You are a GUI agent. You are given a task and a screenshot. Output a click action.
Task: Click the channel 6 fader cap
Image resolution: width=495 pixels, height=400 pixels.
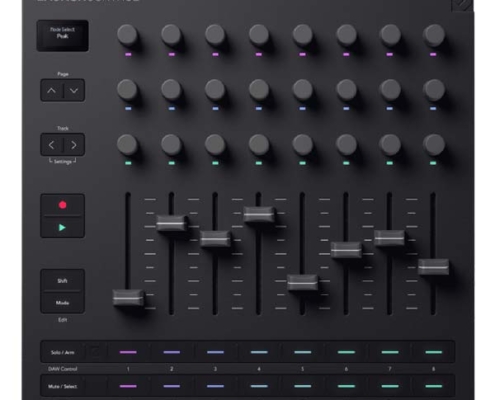(346, 250)
